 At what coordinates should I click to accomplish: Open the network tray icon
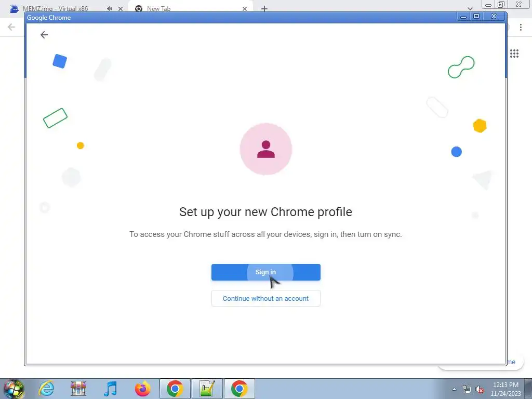[467, 389]
